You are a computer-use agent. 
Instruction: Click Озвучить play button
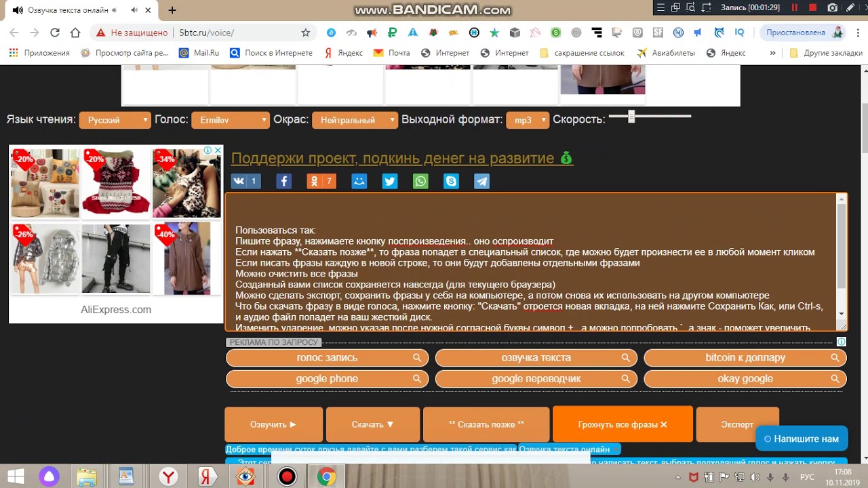pos(273,424)
